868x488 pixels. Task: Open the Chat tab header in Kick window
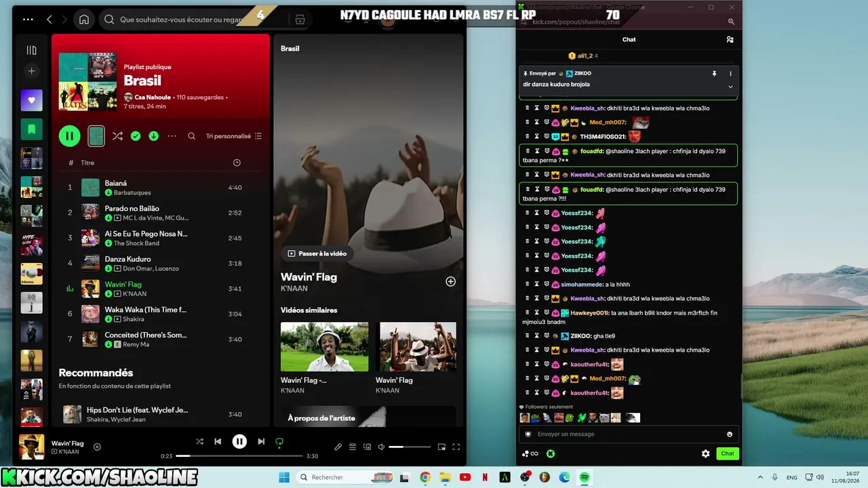point(629,39)
